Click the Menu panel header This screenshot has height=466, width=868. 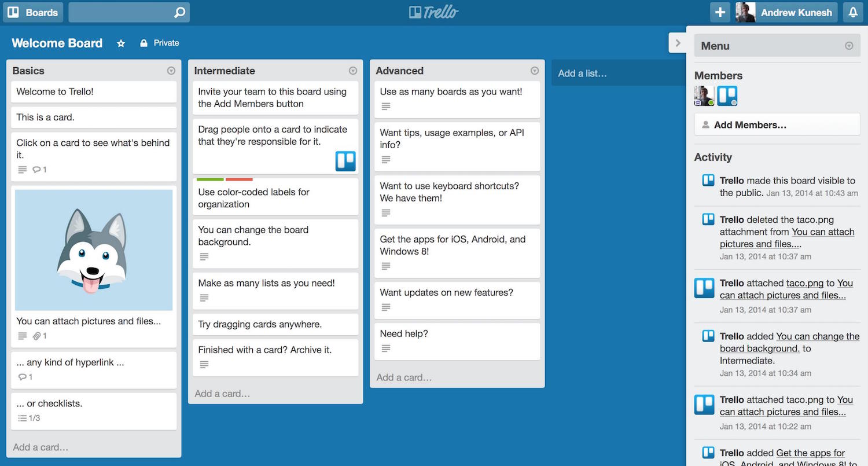pyautogui.click(x=777, y=46)
